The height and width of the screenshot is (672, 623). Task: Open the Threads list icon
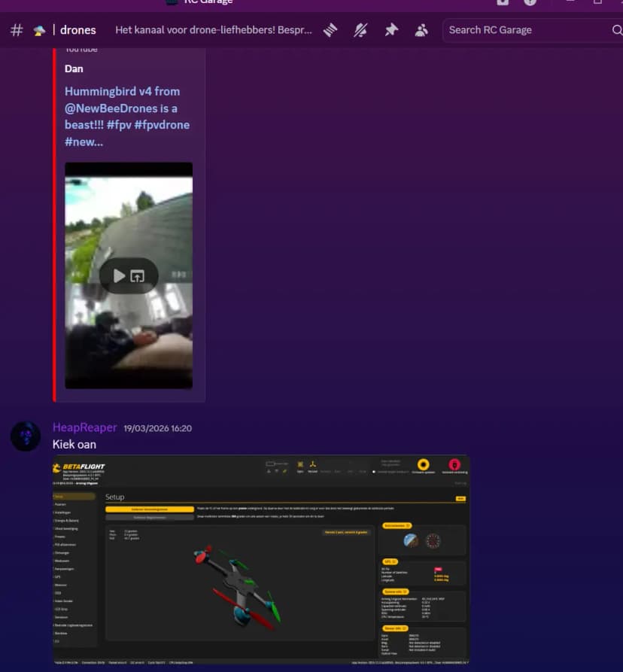point(330,30)
